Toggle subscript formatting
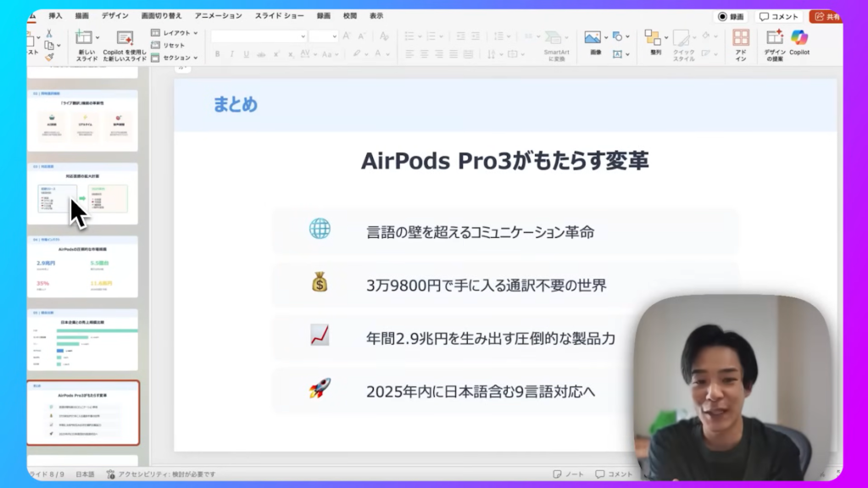Image resolution: width=868 pixels, height=488 pixels. pos(291,54)
